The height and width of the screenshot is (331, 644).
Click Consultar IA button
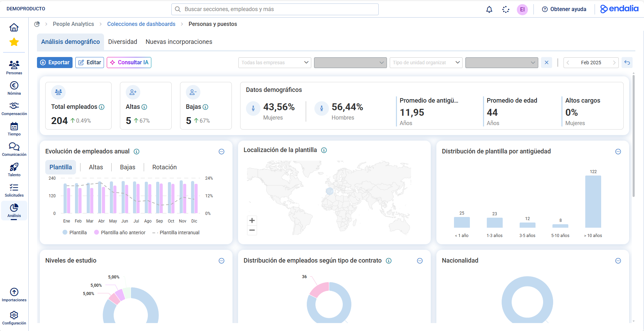coord(129,63)
